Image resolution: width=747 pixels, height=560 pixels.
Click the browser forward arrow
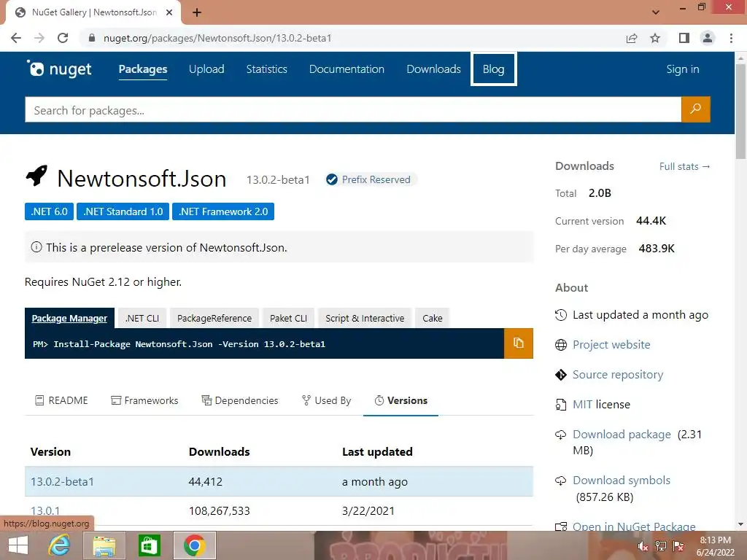pyautogui.click(x=39, y=38)
